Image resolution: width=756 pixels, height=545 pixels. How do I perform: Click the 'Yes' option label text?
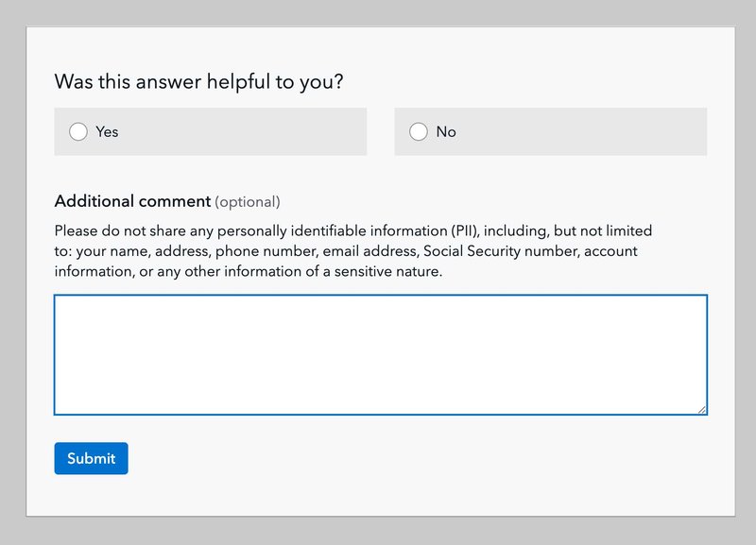click(107, 132)
